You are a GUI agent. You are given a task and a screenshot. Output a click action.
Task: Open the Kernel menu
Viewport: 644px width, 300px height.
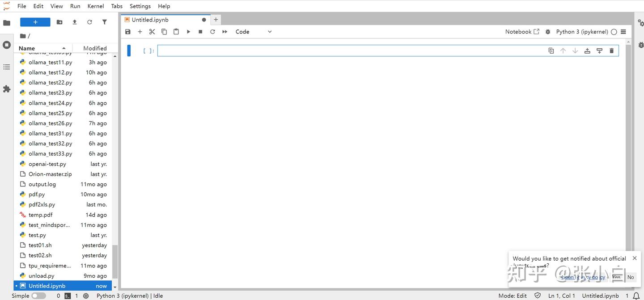click(96, 6)
